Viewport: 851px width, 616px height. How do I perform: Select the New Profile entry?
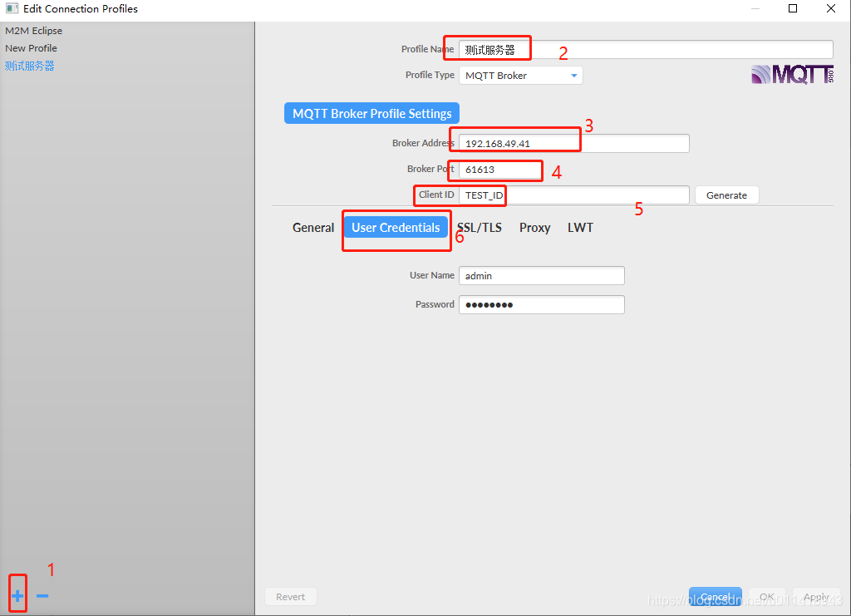click(31, 48)
